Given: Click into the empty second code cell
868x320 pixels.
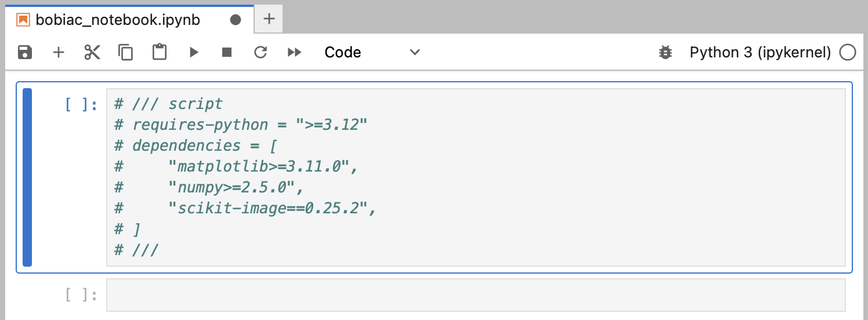Looking at the screenshot, I should tap(476, 295).
